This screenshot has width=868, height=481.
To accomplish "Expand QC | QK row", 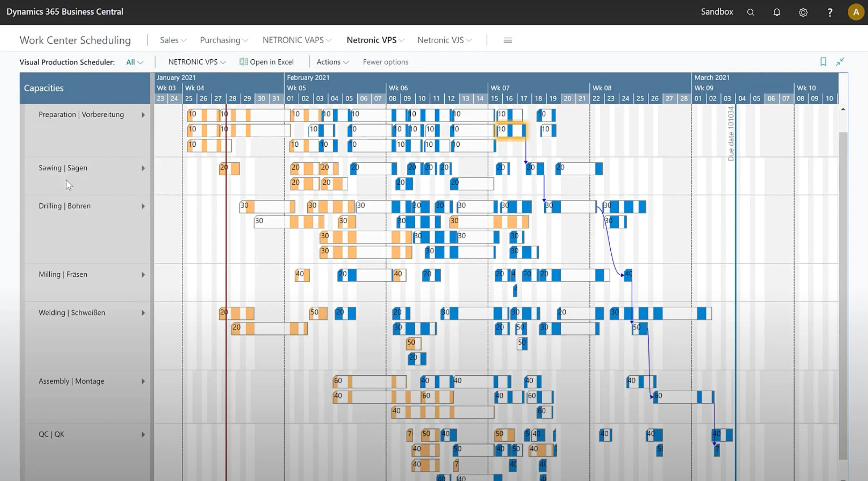I will [143, 435].
